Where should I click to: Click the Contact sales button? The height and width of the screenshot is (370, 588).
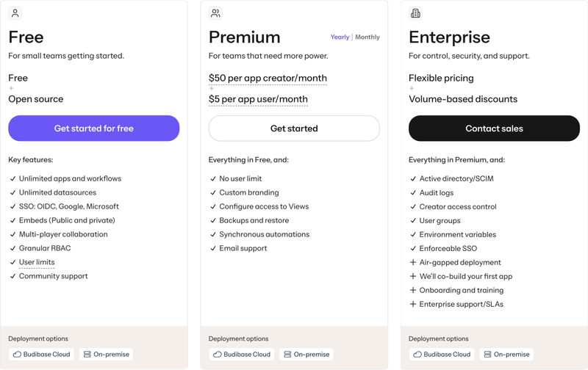coord(494,128)
